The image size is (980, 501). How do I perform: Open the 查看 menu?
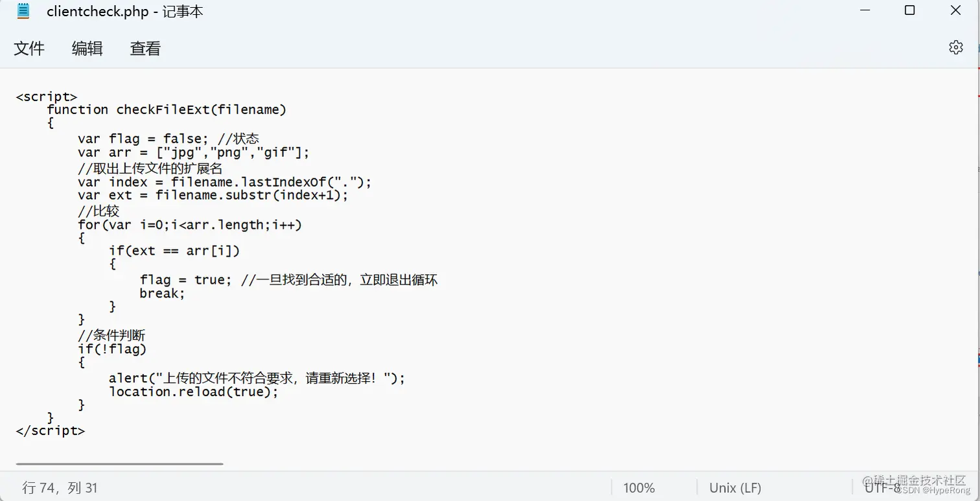point(145,48)
